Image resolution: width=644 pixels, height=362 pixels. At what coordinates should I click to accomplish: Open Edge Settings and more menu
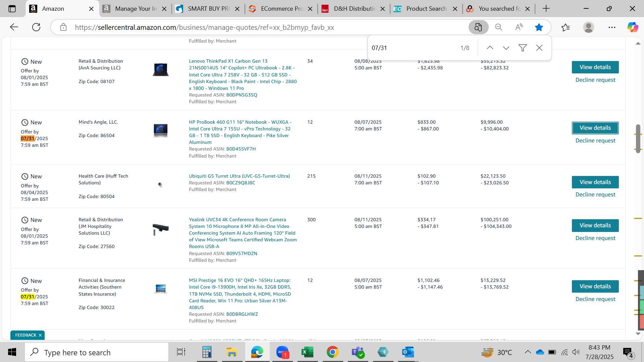pyautogui.click(x=612, y=27)
